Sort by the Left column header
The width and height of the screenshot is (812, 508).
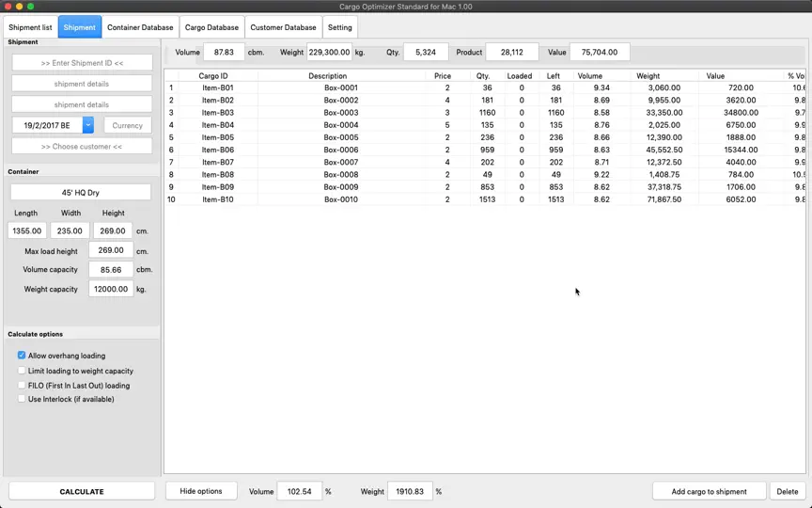point(553,75)
